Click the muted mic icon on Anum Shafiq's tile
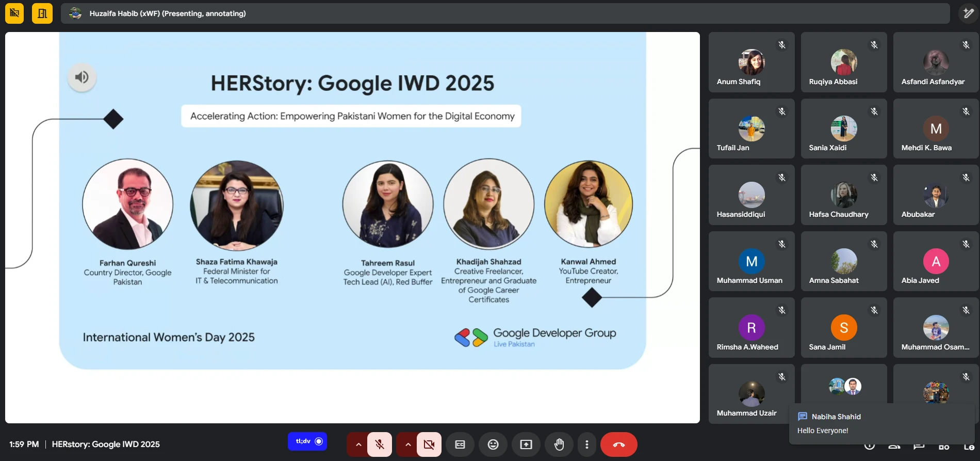Viewport: 980px width, 461px height. (782, 45)
